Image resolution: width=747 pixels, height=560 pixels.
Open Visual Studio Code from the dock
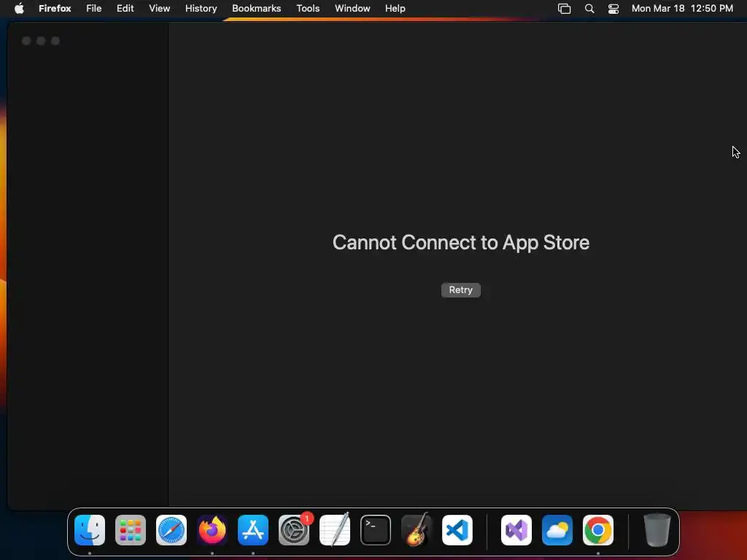point(457,530)
